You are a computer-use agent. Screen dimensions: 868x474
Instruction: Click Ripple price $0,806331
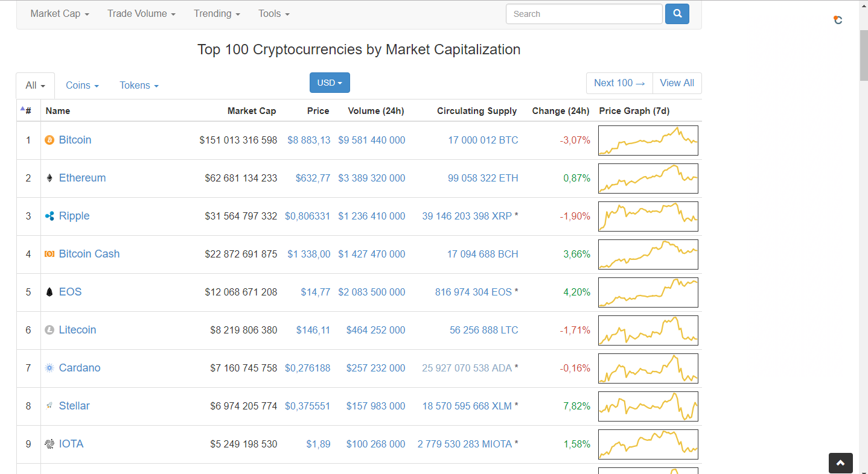tap(308, 216)
